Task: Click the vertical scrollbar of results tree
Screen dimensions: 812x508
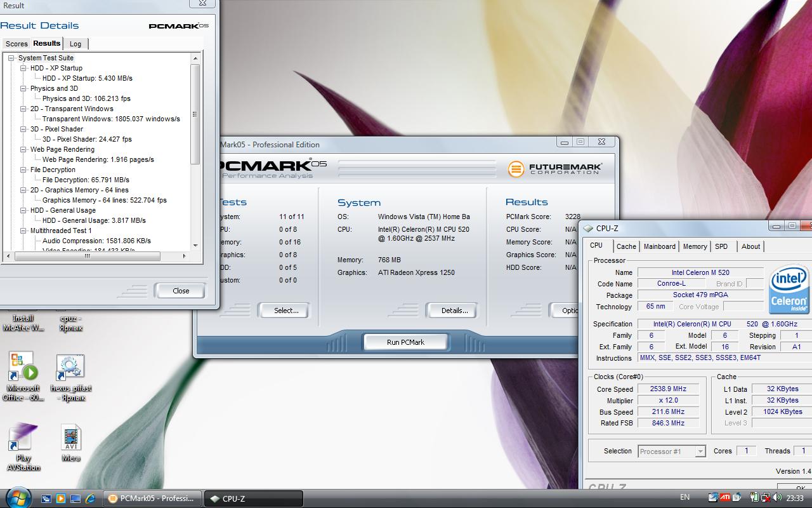Action: (195, 114)
